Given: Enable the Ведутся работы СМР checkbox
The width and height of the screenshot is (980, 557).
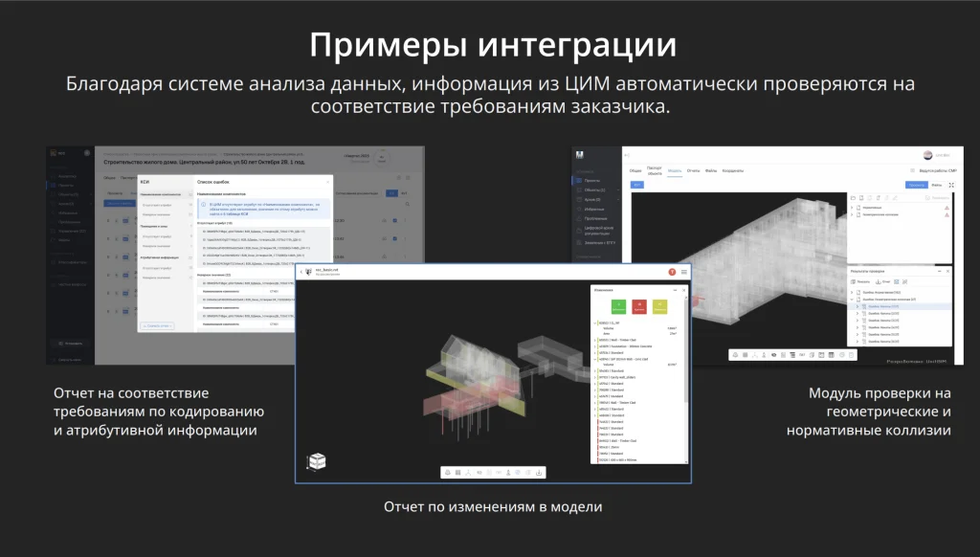Looking at the screenshot, I should (912, 169).
